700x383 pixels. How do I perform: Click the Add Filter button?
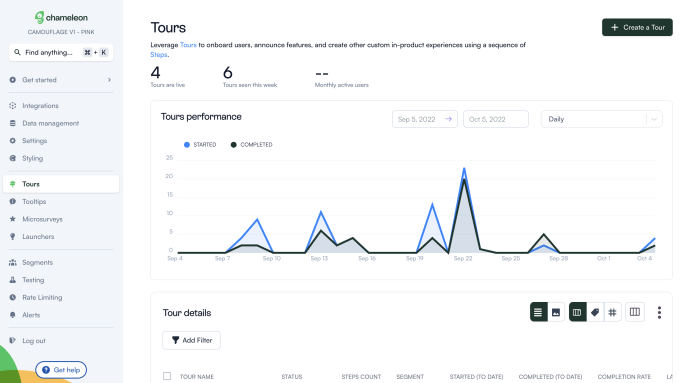(x=191, y=340)
